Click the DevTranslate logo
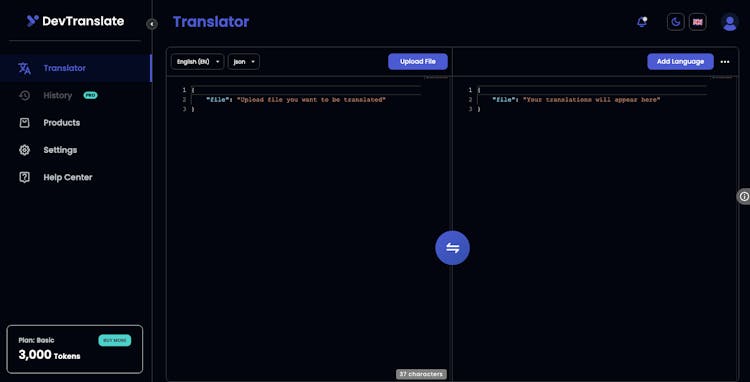This screenshot has width=750, height=382. tap(76, 21)
